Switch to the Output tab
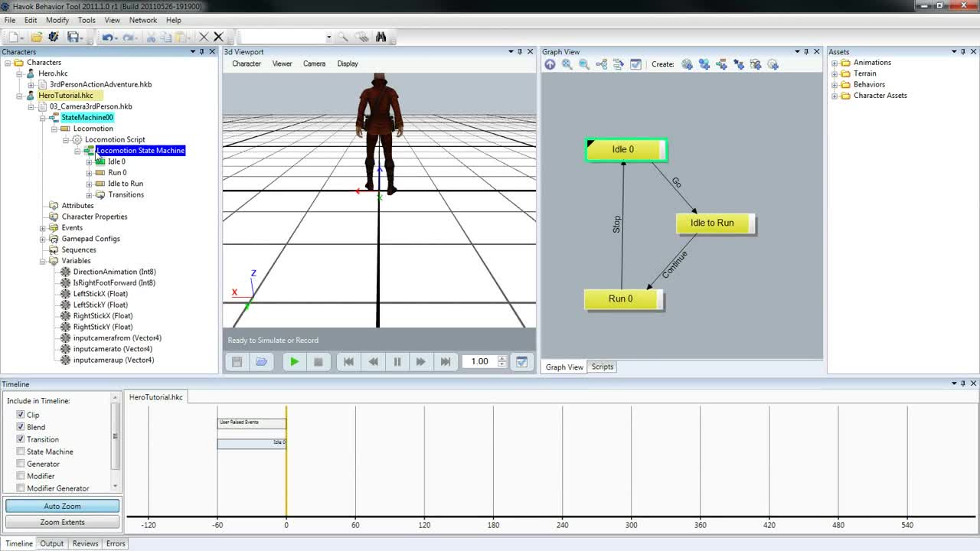This screenshot has height=551, width=980. [52, 543]
